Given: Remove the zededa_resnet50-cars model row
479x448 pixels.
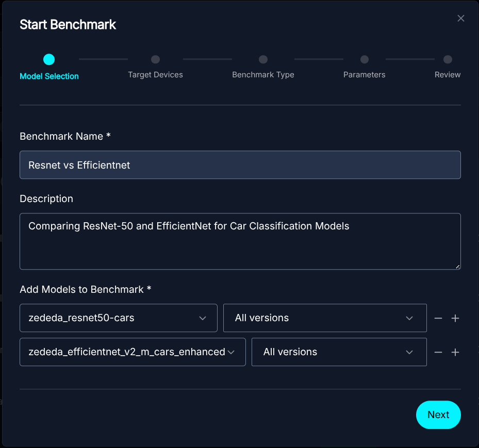Looking at the screenshot, I should [x=438, y=319].
